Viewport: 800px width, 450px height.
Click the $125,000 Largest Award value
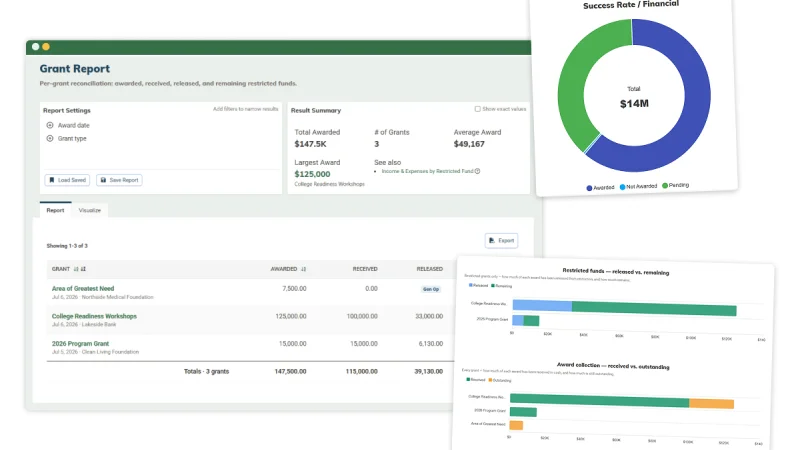[312, 174]
